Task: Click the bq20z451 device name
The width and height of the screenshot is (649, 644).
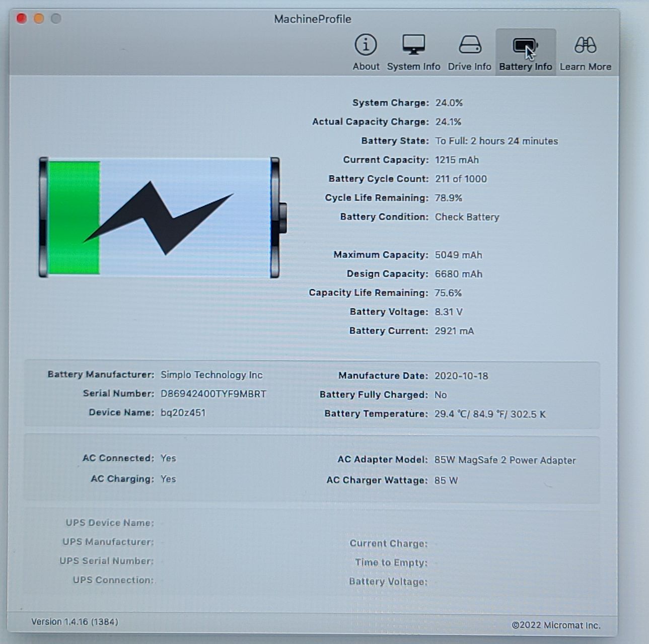Action: coord(183,413)
